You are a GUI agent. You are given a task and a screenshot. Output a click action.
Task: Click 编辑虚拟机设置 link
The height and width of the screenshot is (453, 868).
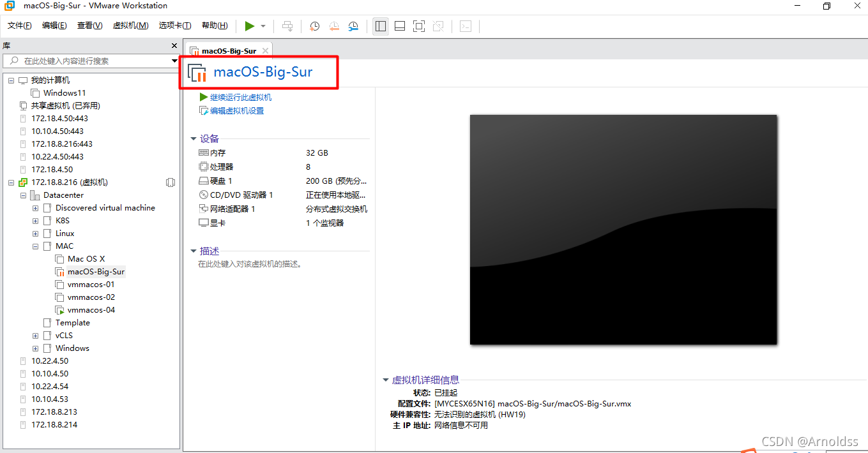point(237,111)
